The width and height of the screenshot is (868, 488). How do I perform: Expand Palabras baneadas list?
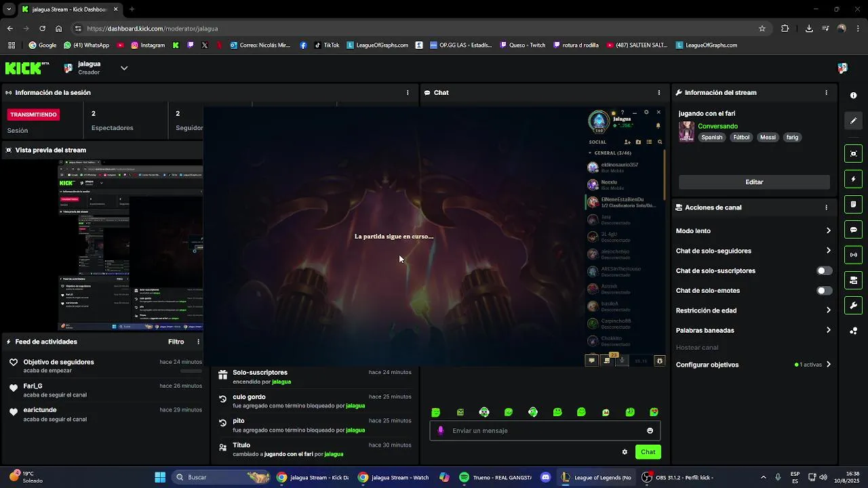coord(828,331)
